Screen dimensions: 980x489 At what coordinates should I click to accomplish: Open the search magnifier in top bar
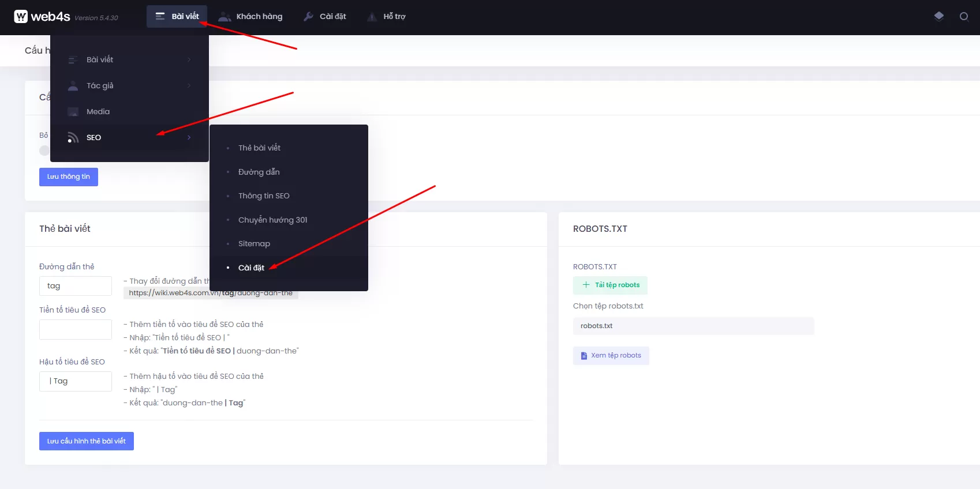(x=963, y=16)
